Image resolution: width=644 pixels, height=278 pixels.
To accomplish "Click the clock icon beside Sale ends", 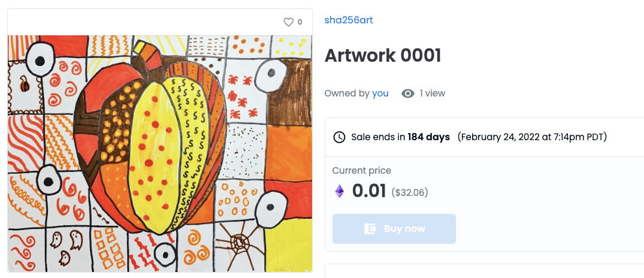I will pos(339,137).
